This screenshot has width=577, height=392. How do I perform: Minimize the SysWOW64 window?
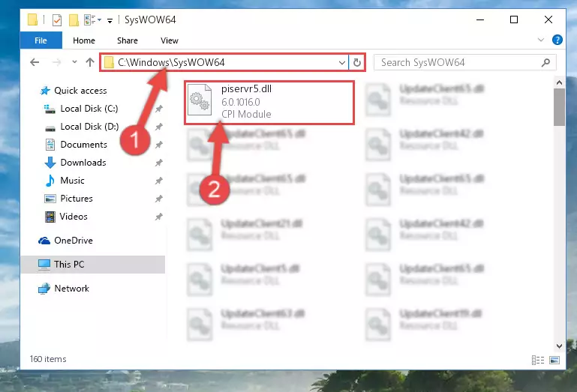coord(480,19)
